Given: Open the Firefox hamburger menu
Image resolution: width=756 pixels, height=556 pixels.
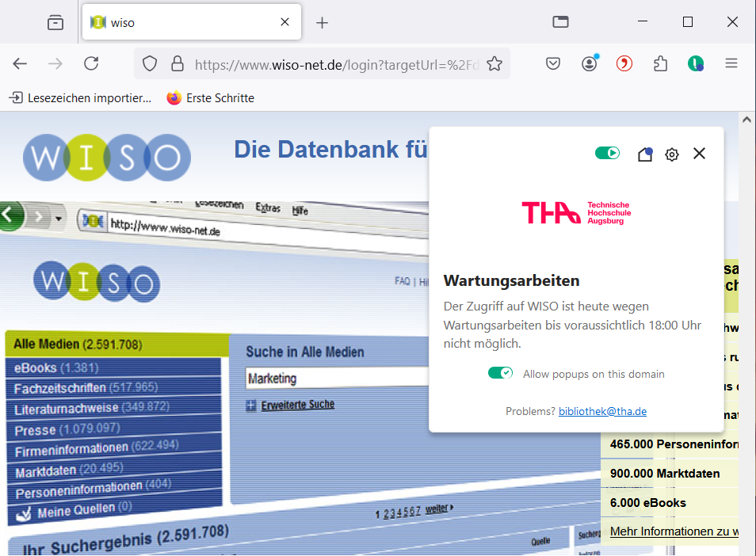Looking at the screenshot, I should [x=730, y=63].
